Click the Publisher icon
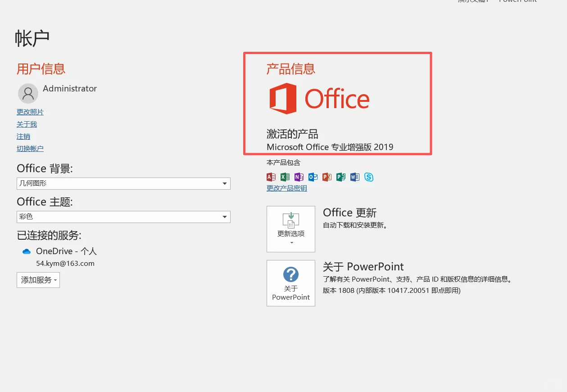567x392 pixels. (341, 177)
